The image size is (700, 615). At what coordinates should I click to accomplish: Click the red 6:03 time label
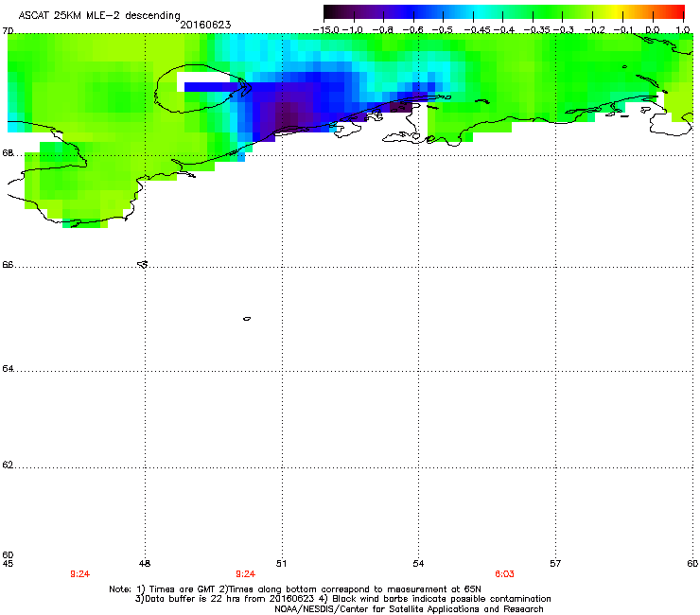pos(504,574)
